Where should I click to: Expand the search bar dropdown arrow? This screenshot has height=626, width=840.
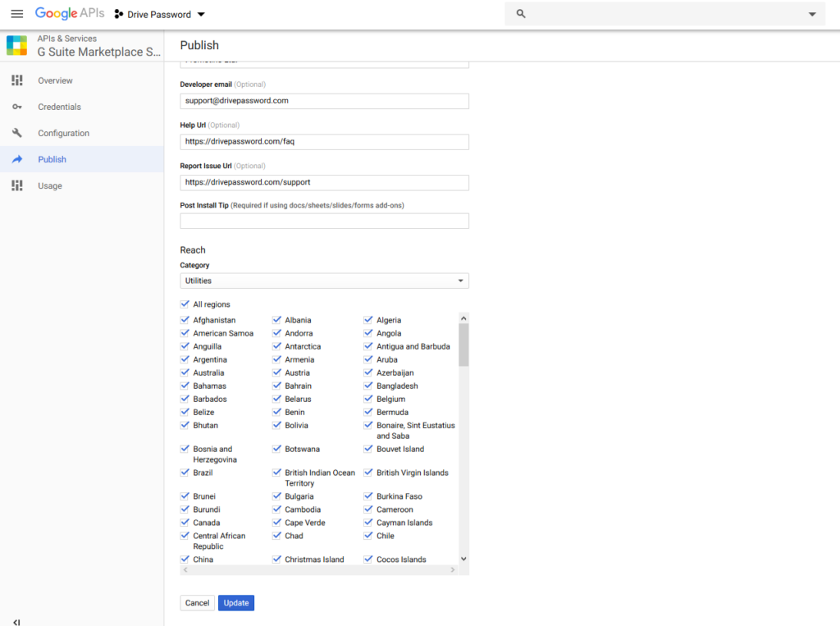click(812, 15)
